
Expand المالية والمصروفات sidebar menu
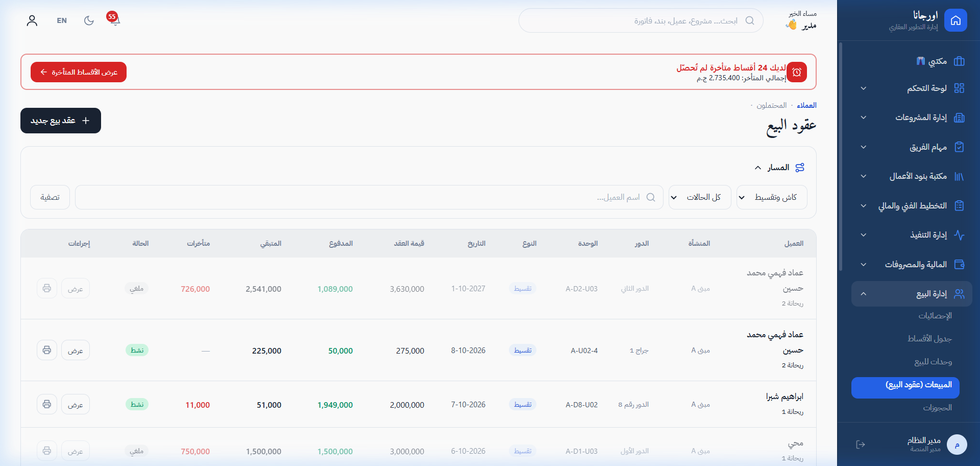pos(912,265)
